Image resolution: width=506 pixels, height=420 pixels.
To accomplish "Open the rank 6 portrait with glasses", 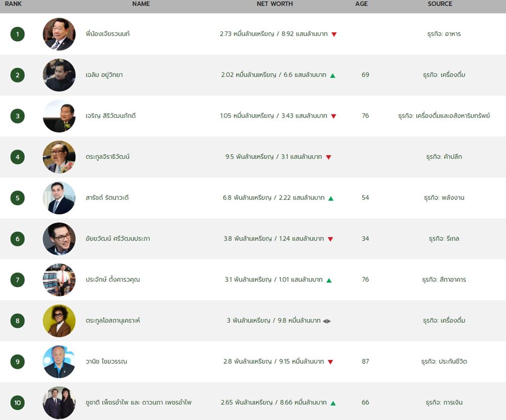I will [x=59, y=239].
